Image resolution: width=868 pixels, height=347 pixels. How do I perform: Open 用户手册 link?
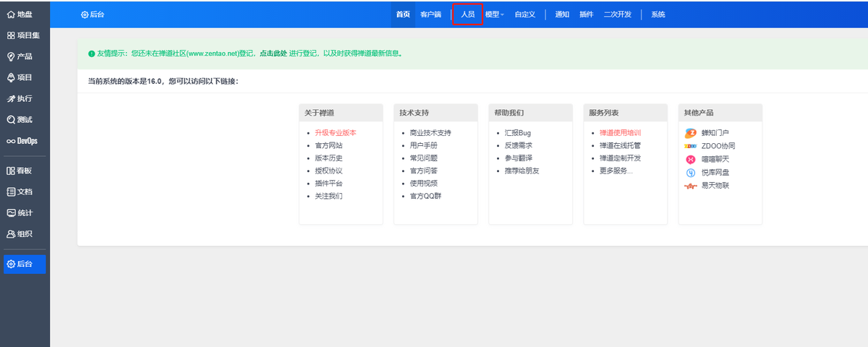coord(423,146)
